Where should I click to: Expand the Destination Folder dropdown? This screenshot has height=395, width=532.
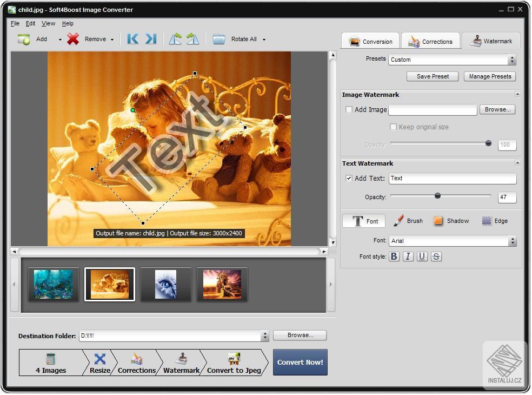point(264,335)
